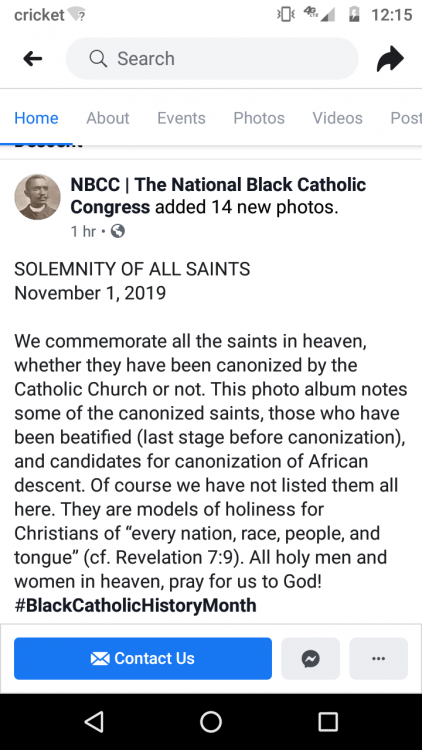
Task: Focus the Search input field
Action: pos(212,59)
